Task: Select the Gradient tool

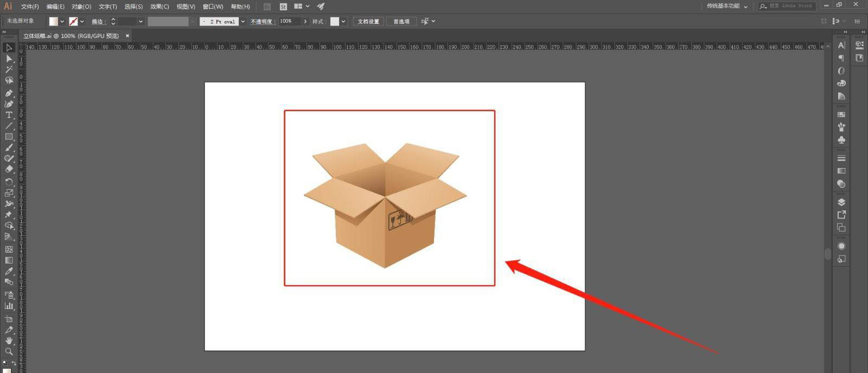Action: tap(9, 260)
